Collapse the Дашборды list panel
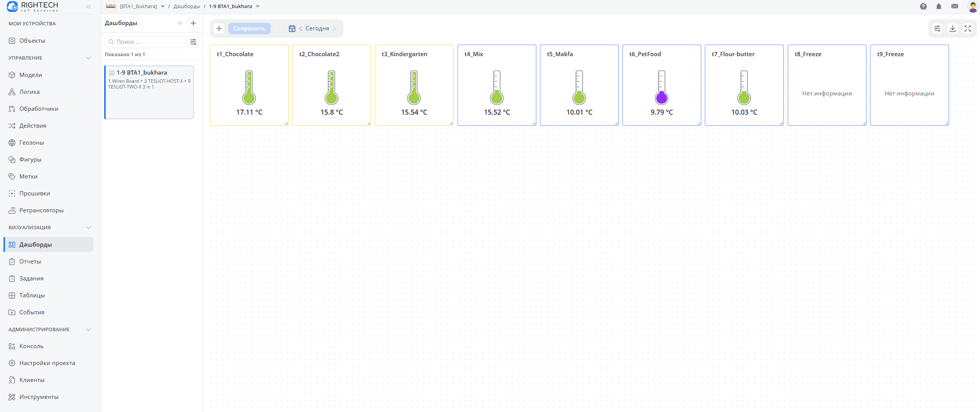Screen dimensions: 980x412 pyautogui.click(x=180, y=23)
